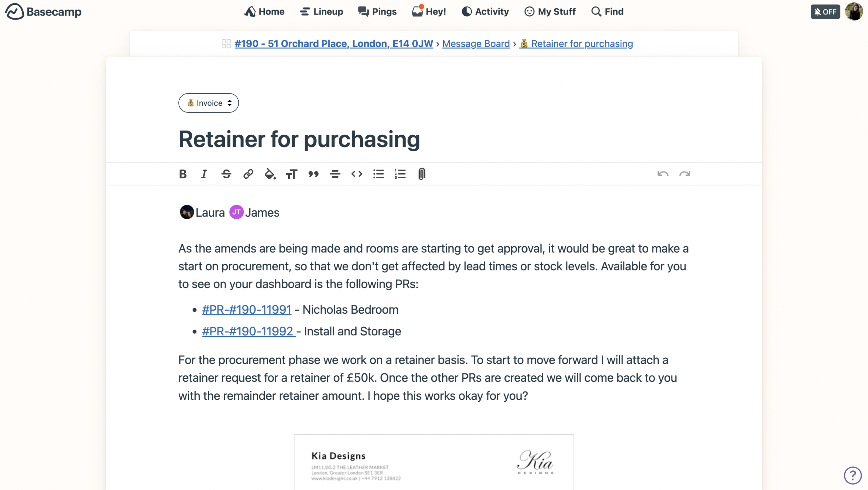Click the Retainer for purchasing title field

point(299,139)
